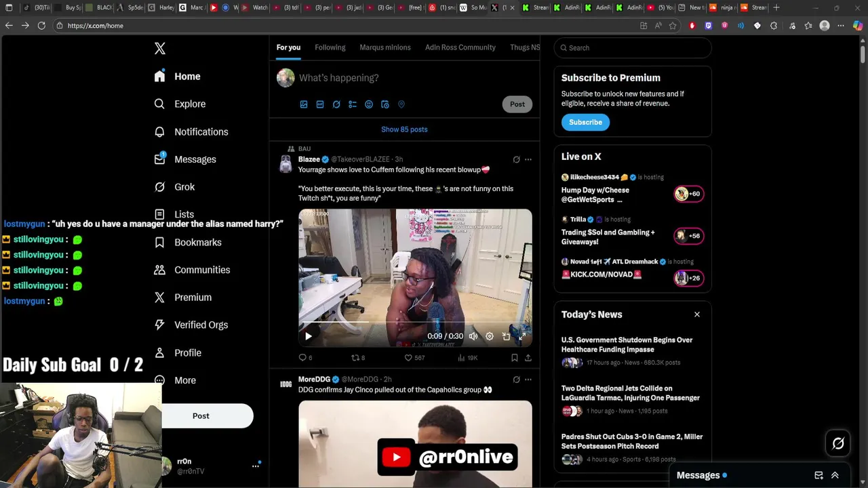Click the white sidebar Post button
868x488 pixels.
(x=201, y=415)
